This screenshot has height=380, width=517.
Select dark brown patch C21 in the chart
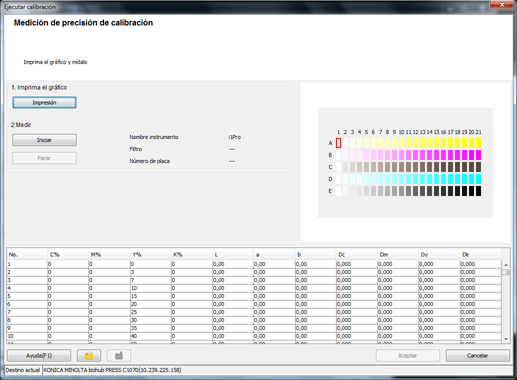478,167
